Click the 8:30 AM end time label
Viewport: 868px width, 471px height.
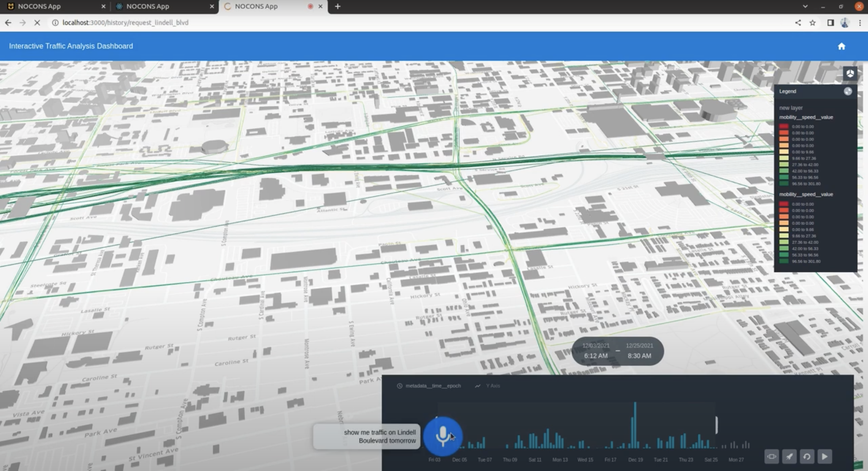click(639, 356)
